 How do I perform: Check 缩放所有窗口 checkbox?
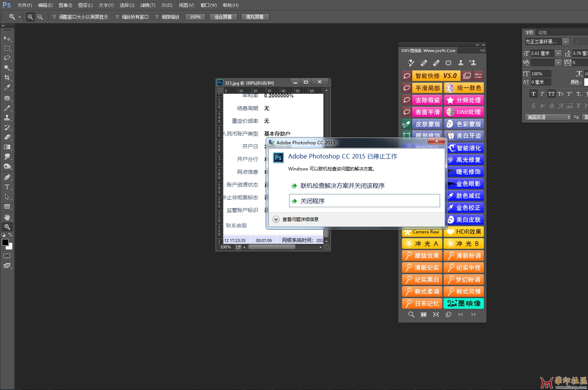pyautogui.click(x=117, y=17)
